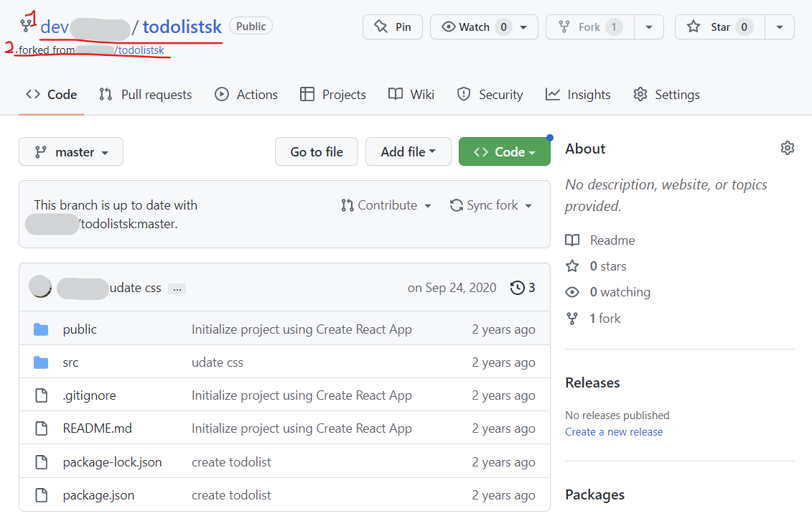Open the Sep 24, 2020 commit date link
Viewport: 812px width, 521px height.
[452, 288]
